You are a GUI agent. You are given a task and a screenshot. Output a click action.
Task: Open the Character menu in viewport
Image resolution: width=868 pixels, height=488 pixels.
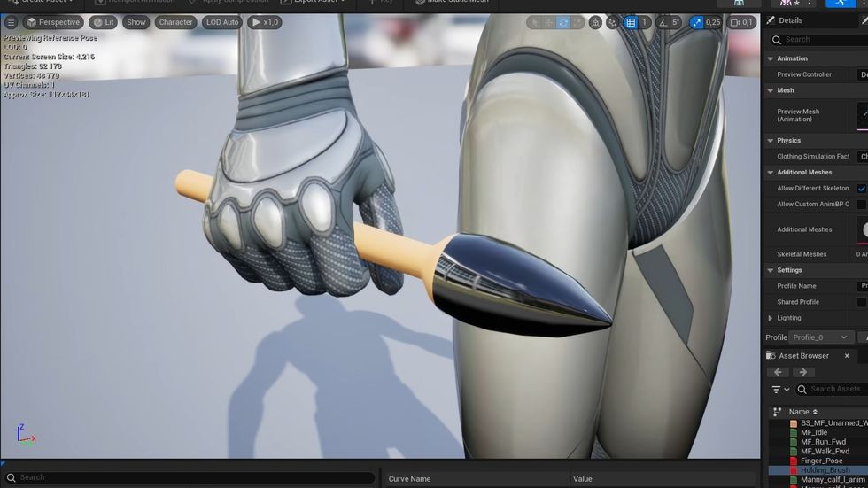coord(175,22)
